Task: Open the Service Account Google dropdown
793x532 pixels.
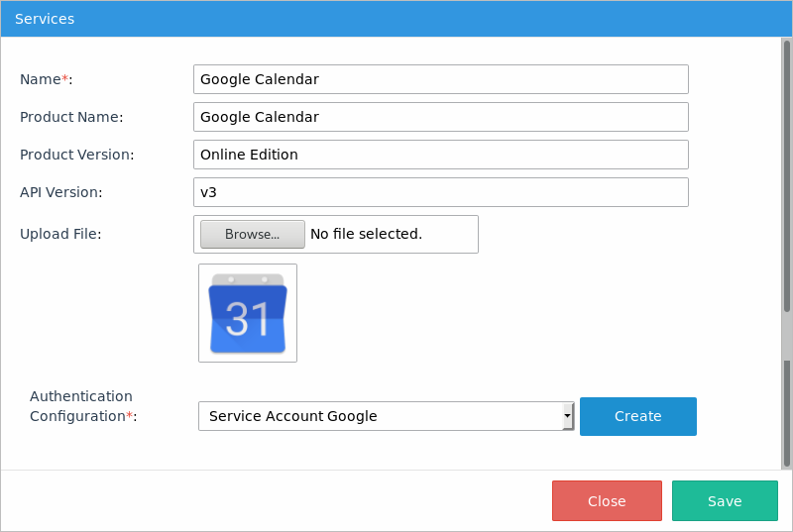Action: [380, 416]
